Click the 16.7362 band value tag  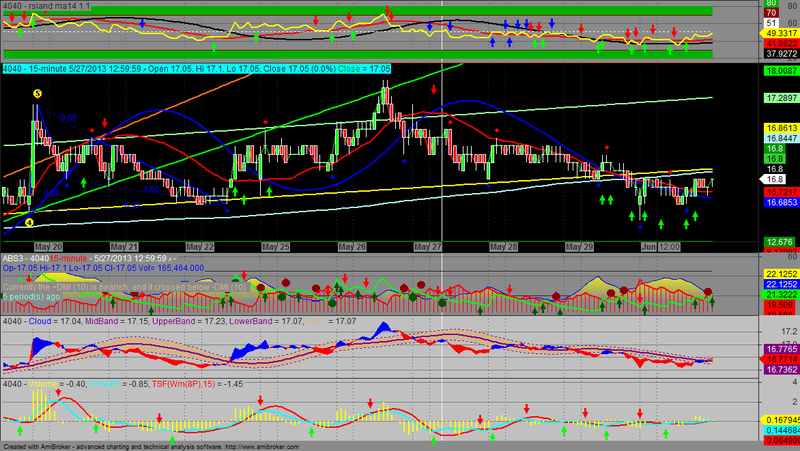[x=781, y=370]
